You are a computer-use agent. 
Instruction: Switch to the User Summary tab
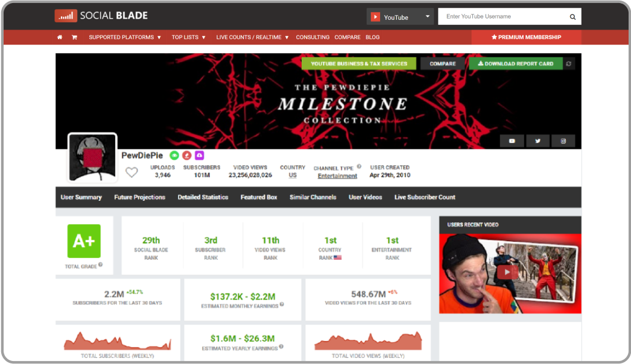[x=81, y=197]
